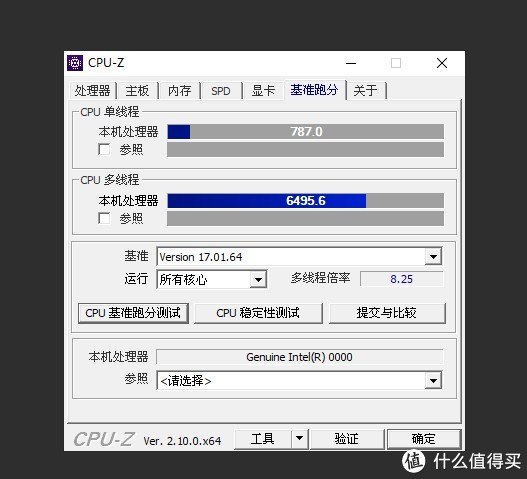Minimize the CPU-Z window
Image resolution: width=527 pixels, height=479 pixels.
coord(351,63)
